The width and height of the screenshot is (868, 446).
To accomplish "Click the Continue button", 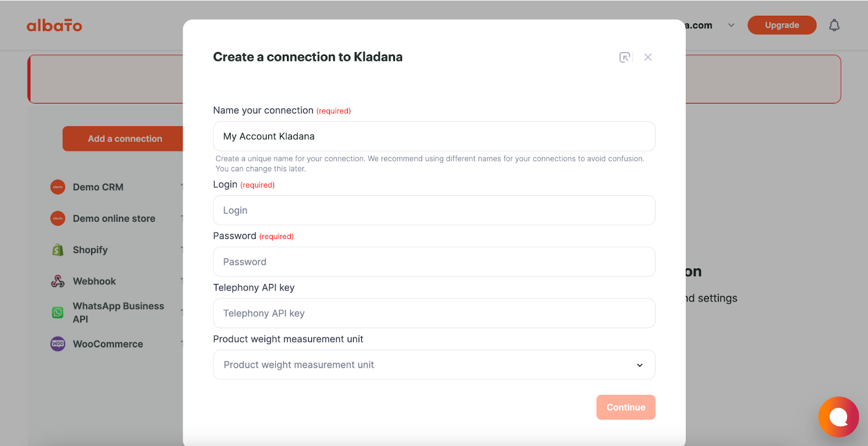I will point(626,407).
